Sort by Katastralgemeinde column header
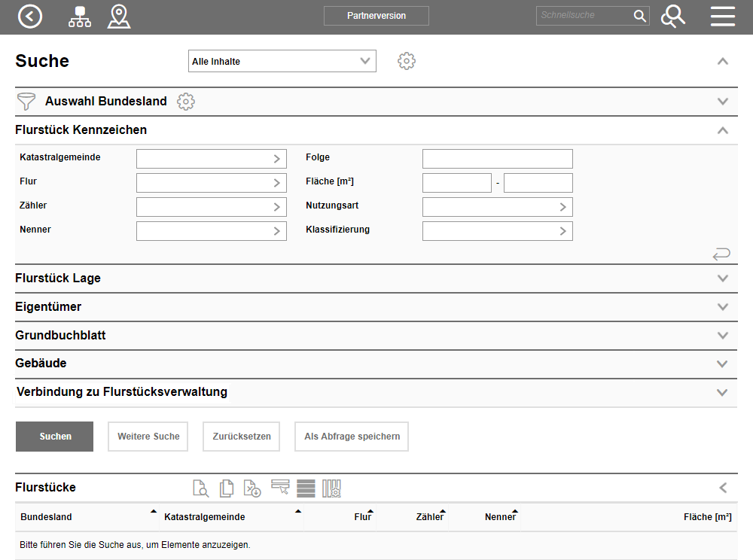 205,517
